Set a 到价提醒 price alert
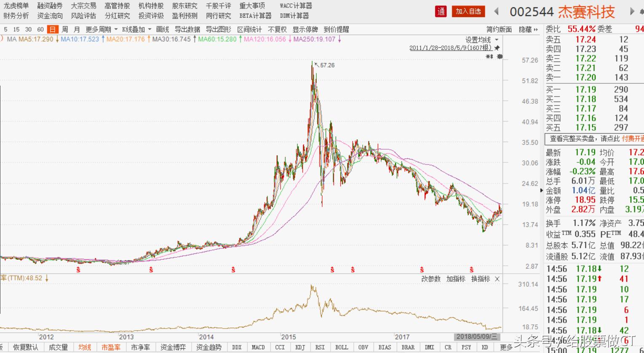The image size is (644, 353). pyautogui.click(x=337, y=30)
